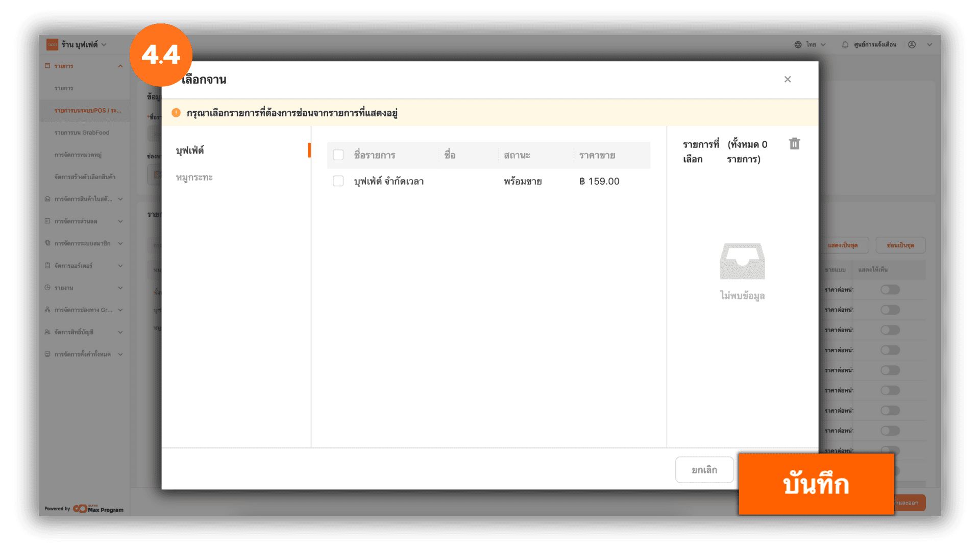This screenshot has height=551, width=980.
Task: Click the ยกเลิก cancel button
Action: point(704,470)
